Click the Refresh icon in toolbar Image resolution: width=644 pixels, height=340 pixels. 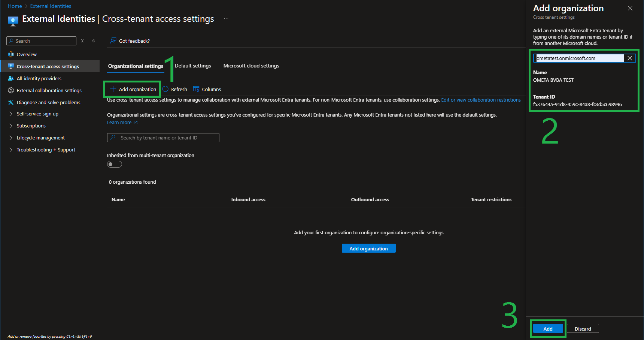[165, 89]
